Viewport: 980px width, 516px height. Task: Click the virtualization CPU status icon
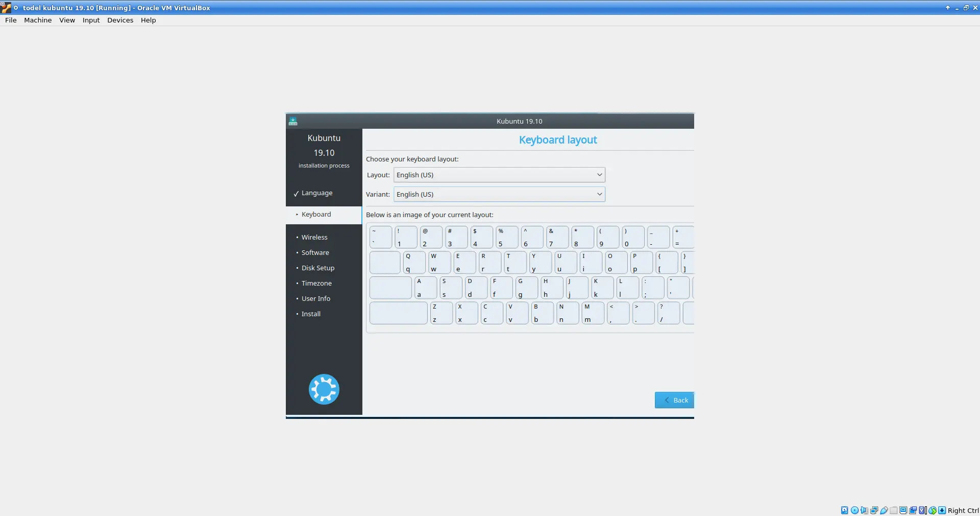pyautogui.click(x=923, y=510)
